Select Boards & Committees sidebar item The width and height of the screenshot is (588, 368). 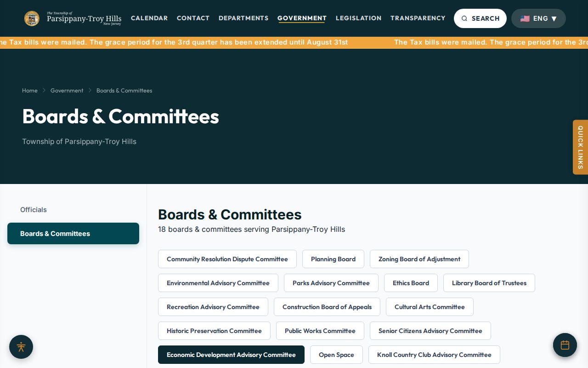(x=73, y=234)
